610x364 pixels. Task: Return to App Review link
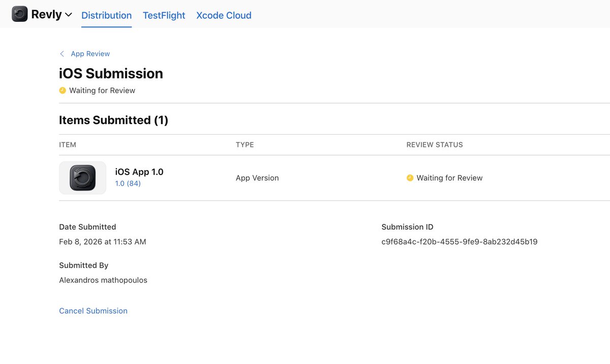(x=90, y=54)
